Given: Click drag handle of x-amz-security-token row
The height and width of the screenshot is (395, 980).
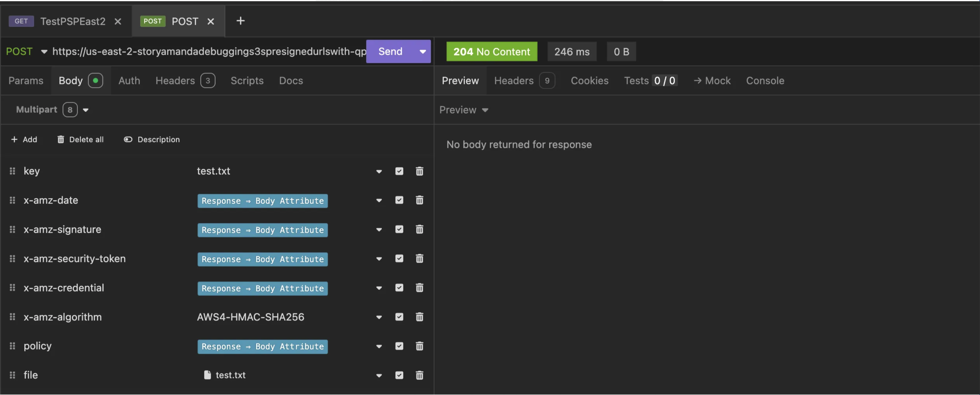Looking at the screenshot, I should coord(13,259).
